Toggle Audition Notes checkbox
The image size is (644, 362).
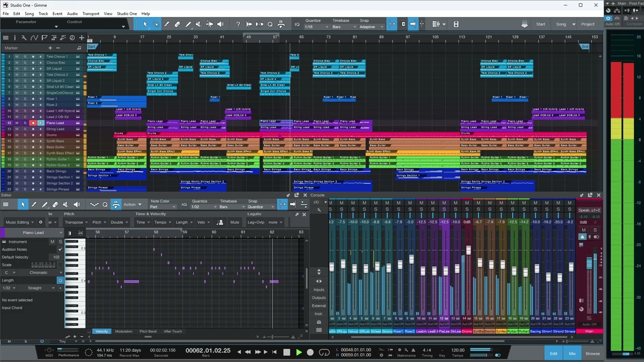60,249
